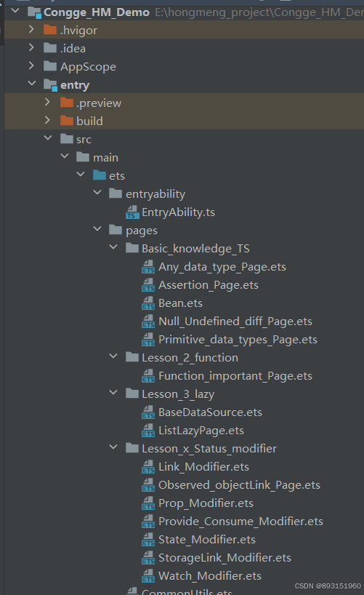This screenshot has height=595, width=364.
Task: Collapse the ets folder
Action: 81,174
